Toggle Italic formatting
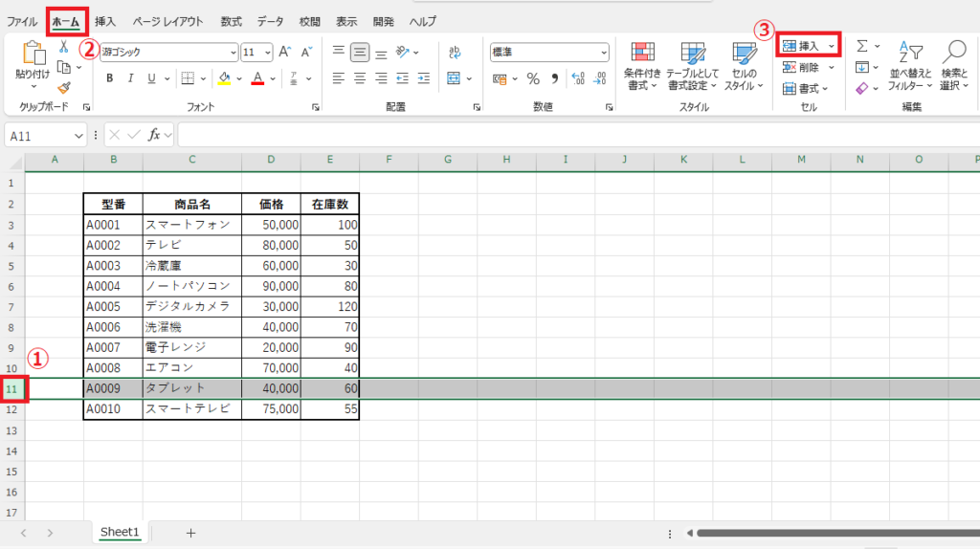 point(130,78)
